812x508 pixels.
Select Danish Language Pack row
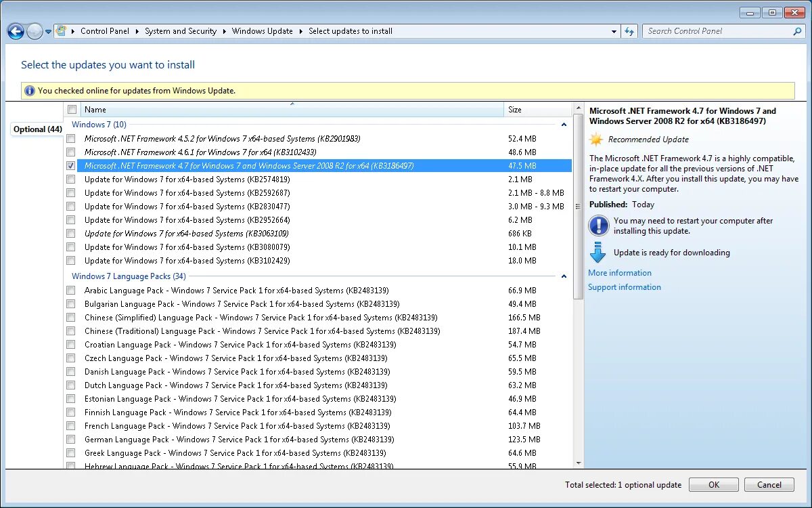click(318, 372)
